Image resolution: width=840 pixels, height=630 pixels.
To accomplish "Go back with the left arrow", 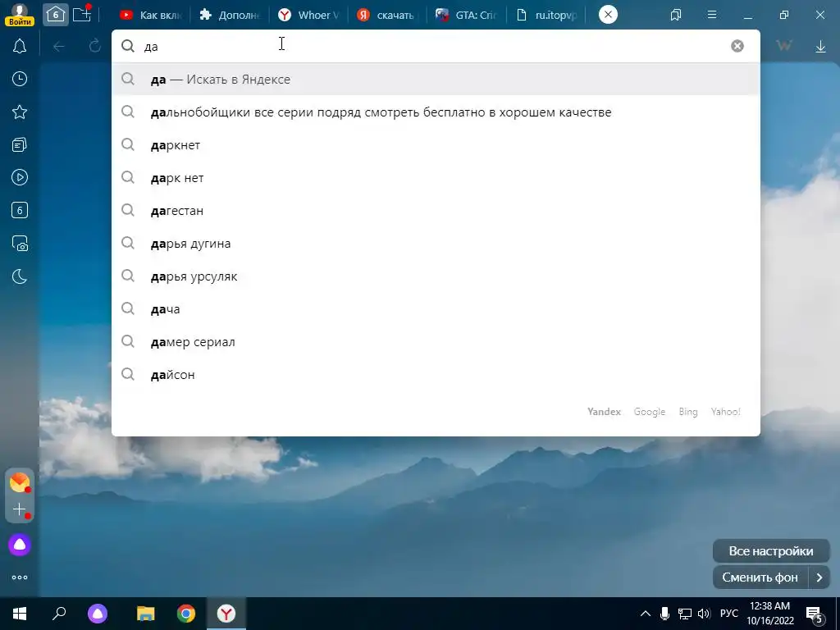I will click(x=59, y=47).
